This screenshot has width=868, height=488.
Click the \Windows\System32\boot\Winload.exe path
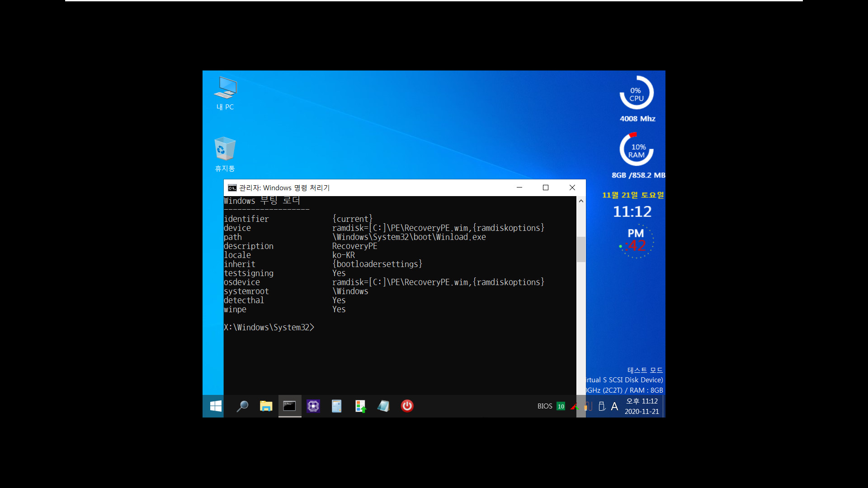pyautogui.click(x=409, y=237)
